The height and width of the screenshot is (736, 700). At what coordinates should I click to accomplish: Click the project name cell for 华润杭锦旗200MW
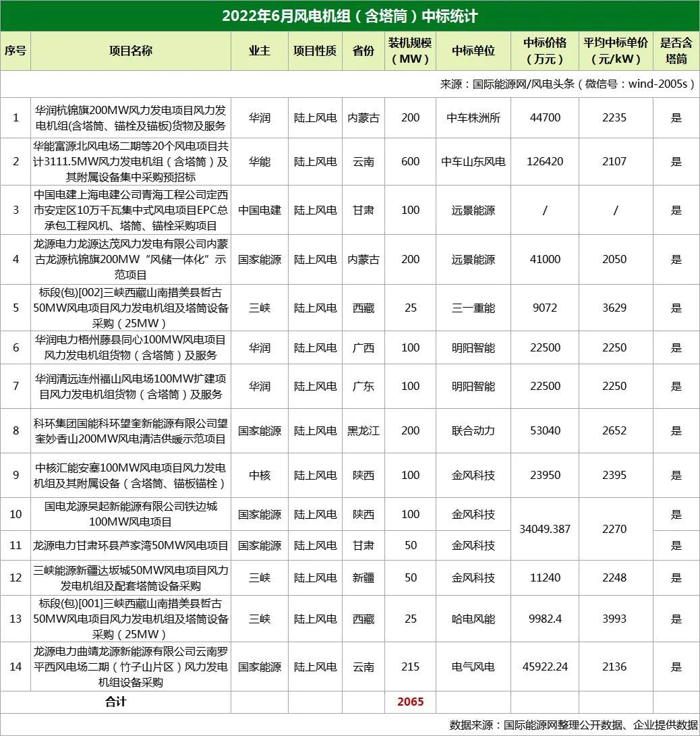[x=130, y=118]
